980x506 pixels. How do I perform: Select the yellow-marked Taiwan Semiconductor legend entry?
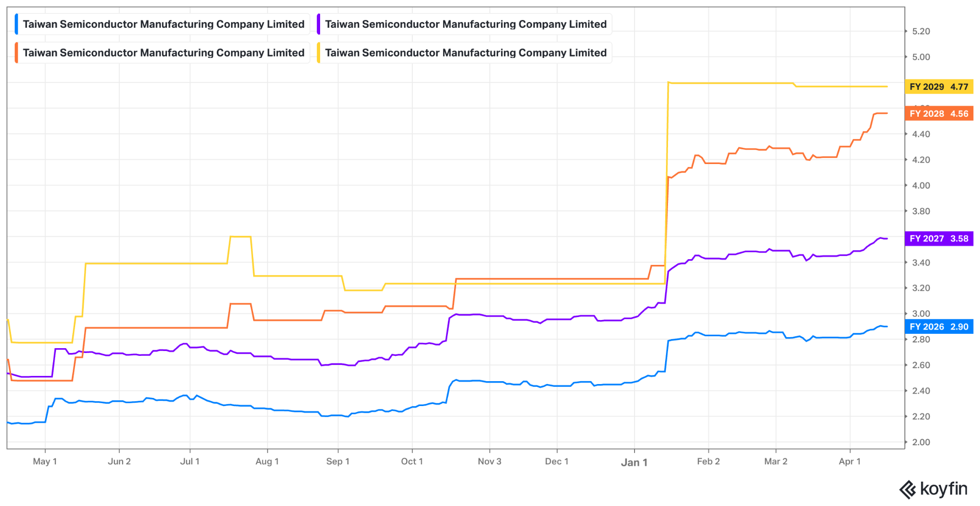pos(465,53)
